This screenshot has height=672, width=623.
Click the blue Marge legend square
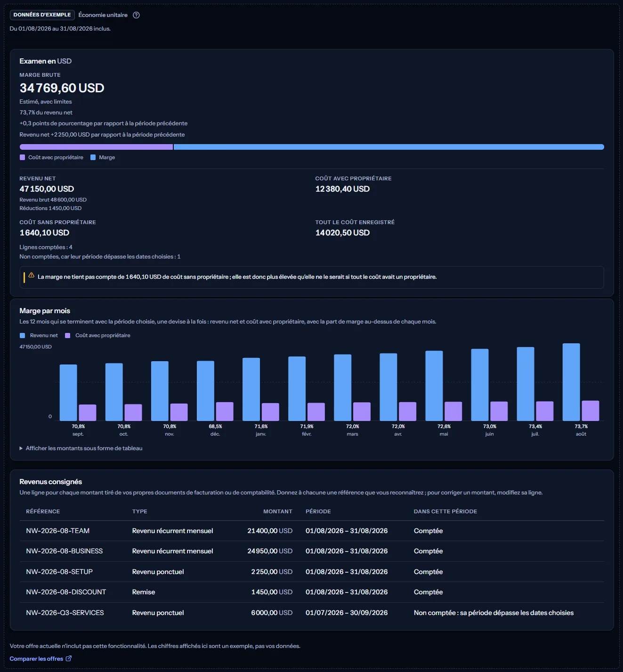point(93,157)
